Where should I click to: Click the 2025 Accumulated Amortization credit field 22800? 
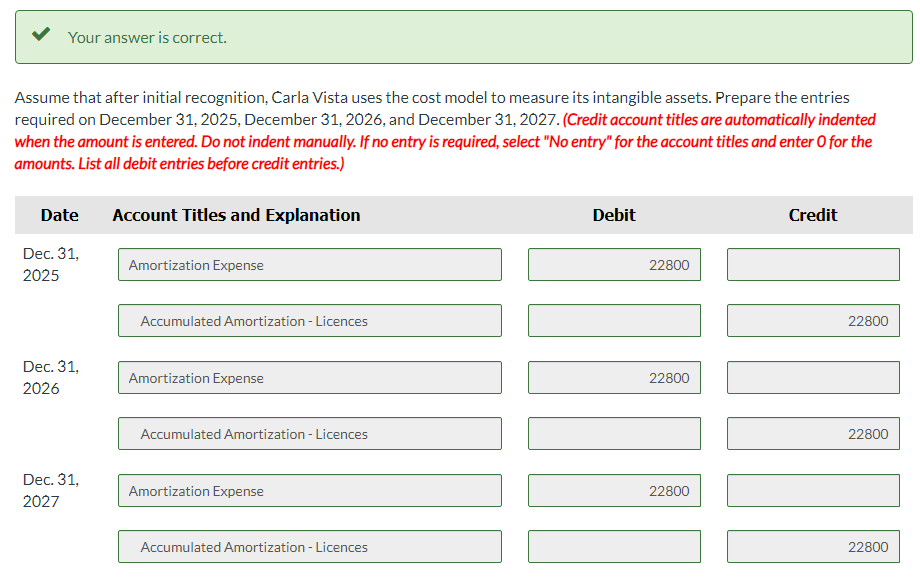tap(813, 321)
